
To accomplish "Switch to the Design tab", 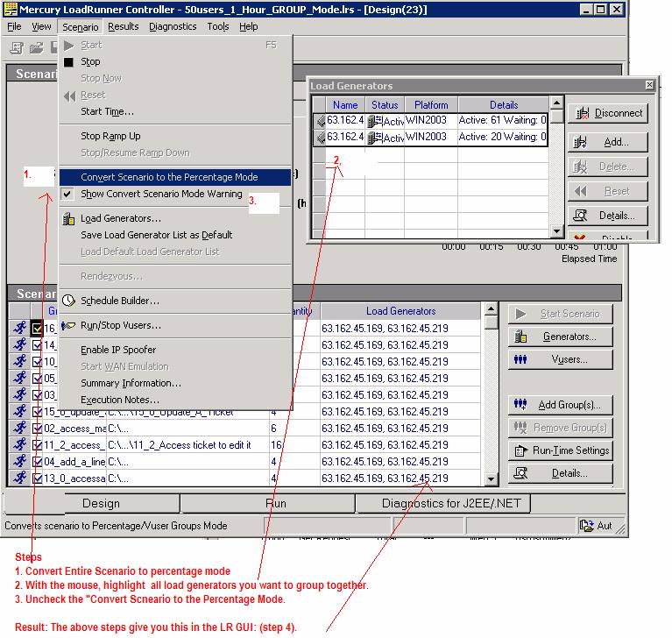I will pyautogui.click(x=101, y=503).
